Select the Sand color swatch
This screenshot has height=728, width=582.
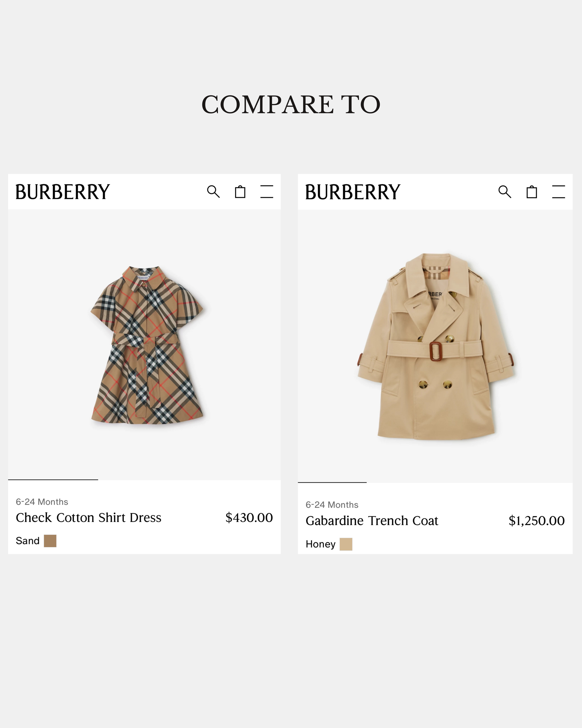point(50,541)
